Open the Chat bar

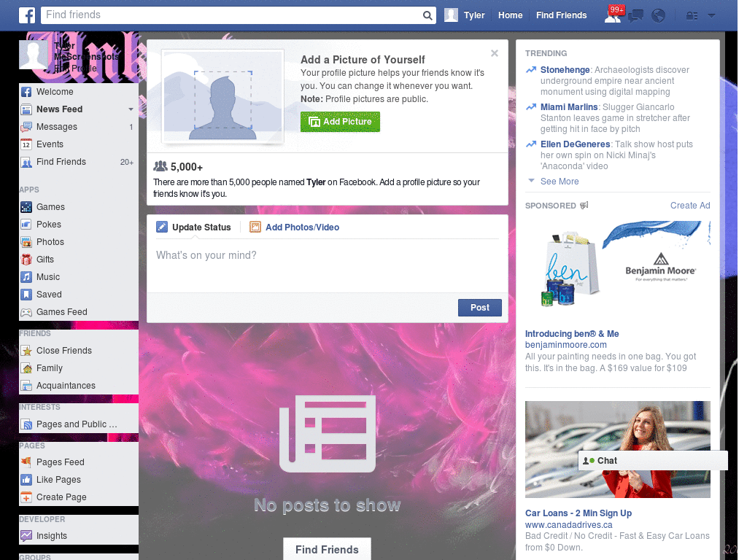[x=653, y=461]
